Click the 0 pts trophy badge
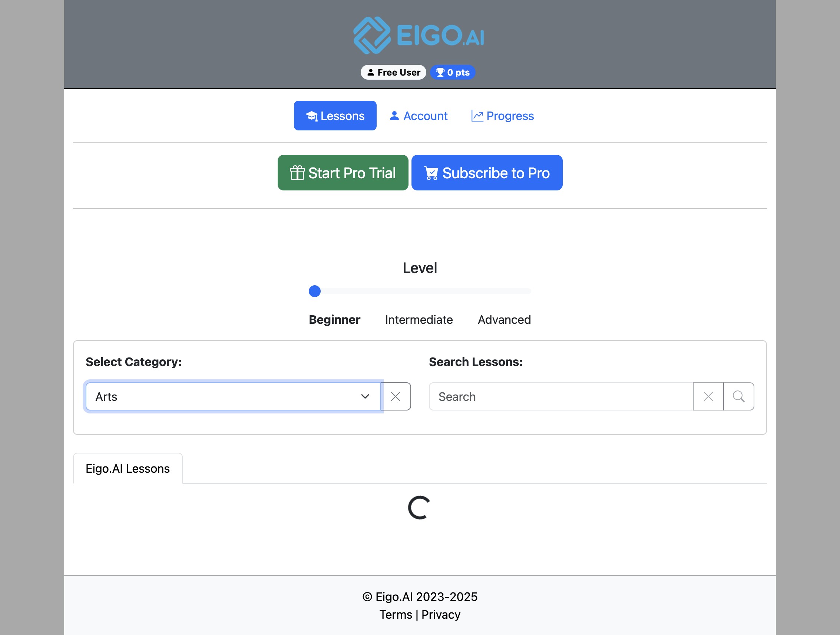 coord(453,73)
